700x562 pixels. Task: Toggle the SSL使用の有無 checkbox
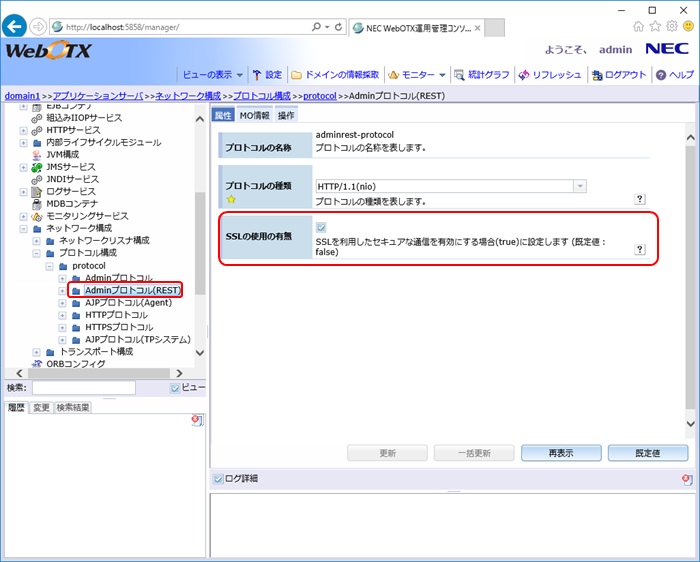(321, 228)
